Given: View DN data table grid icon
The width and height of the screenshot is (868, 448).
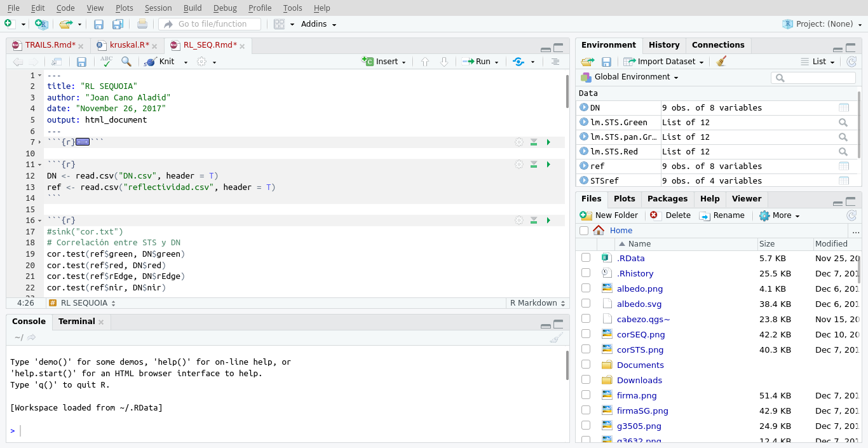Looking at the screenshot, I should point(844,108).
